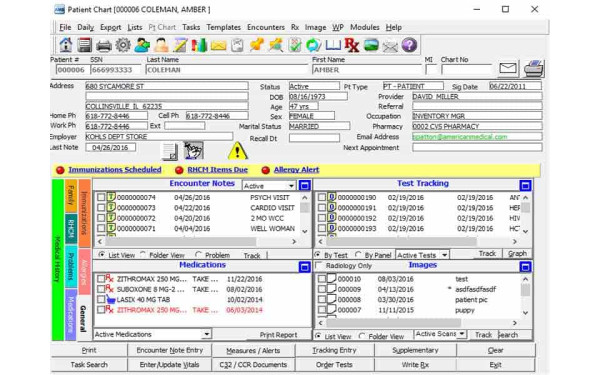Image resolution: width=600 pixels, height=375 pixels.
Task: Switch to the RHCM side tab
Action: [71, 228]
